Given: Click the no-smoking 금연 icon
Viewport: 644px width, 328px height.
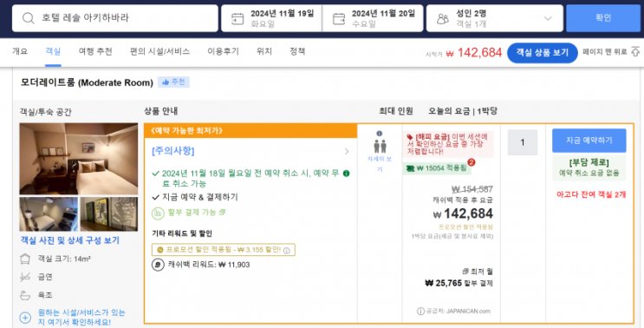Looking at the screenshot, I should coord(25,277).
